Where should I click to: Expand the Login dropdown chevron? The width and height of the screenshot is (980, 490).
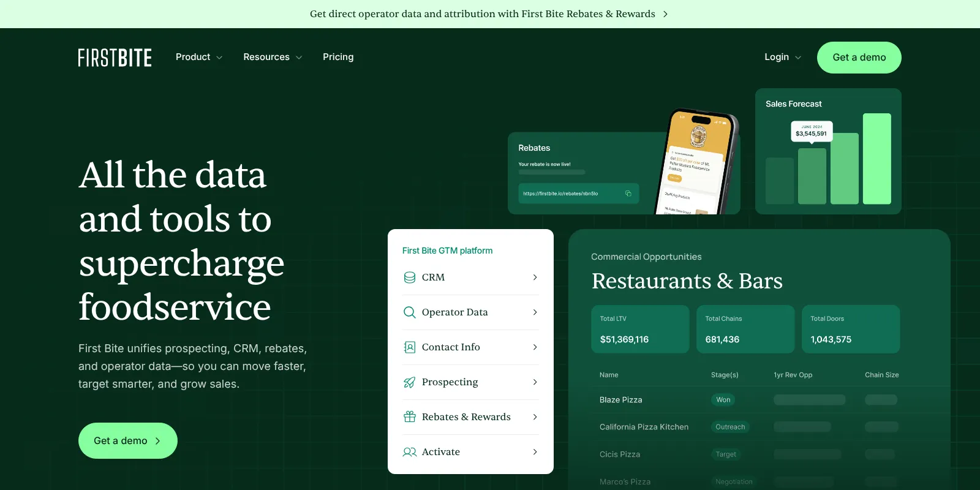[798, 58]
